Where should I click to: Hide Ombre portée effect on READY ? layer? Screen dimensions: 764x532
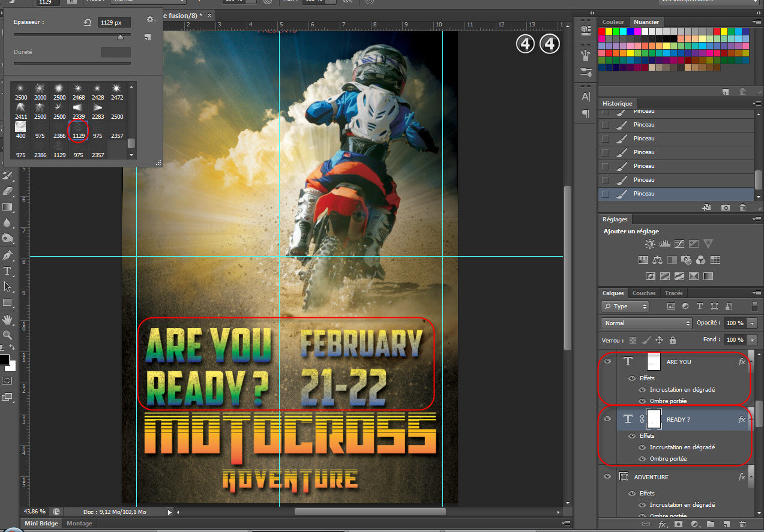642,459
